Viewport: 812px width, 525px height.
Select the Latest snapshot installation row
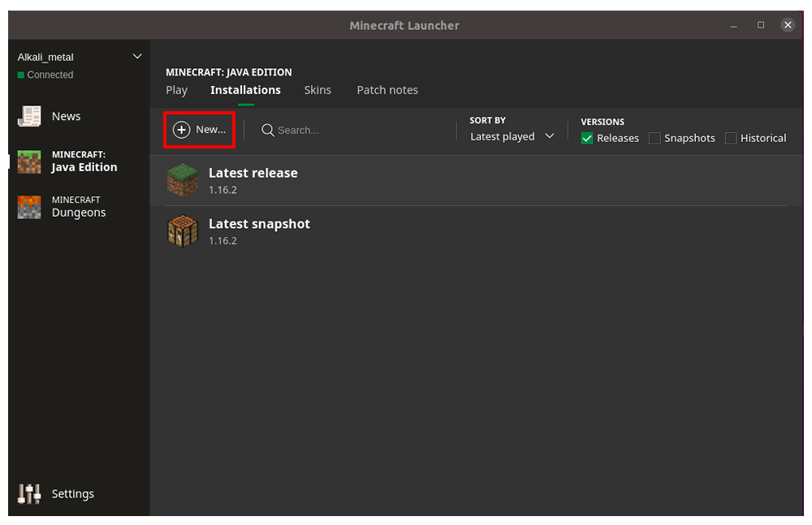pyautogui.click(x=477, y=231)
